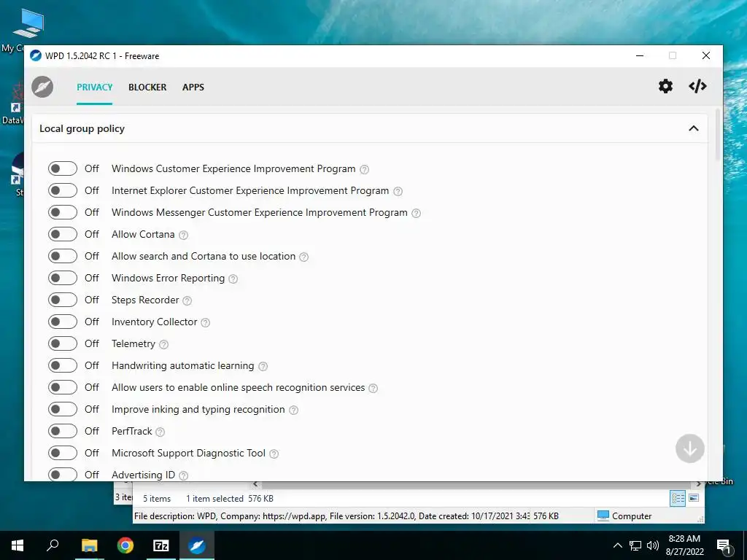
Task: Open the Windows Start menu
Action: [x=18, y=545]
